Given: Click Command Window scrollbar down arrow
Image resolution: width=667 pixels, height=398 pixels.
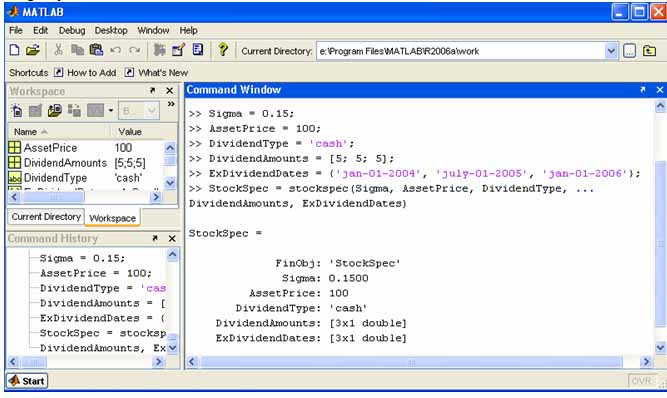Looking at the screenshot, I should [x=660, y=347].
